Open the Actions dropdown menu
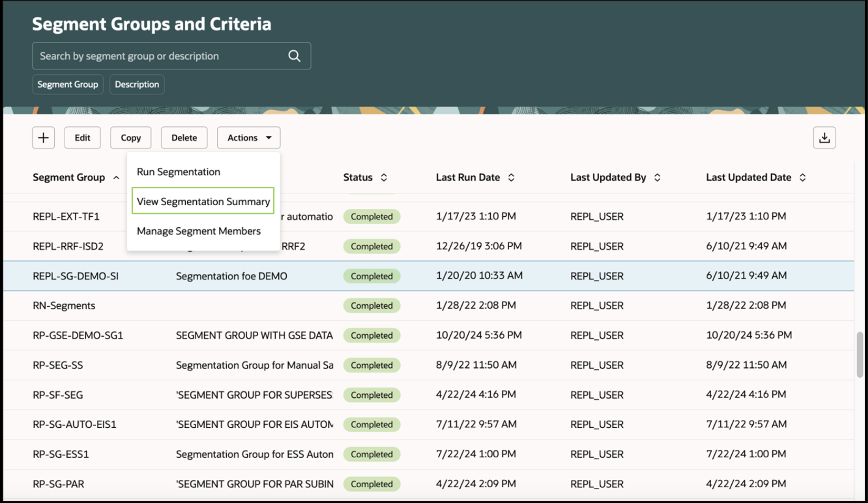Screen dimensions: 868x503 pyautogui.click(x=248, y=137)
